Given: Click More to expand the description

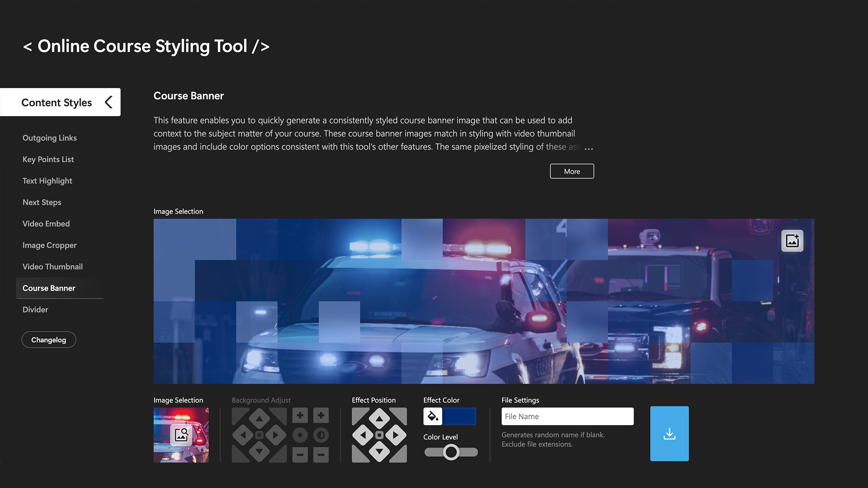Looking at the screenshot, I should 572,171.
